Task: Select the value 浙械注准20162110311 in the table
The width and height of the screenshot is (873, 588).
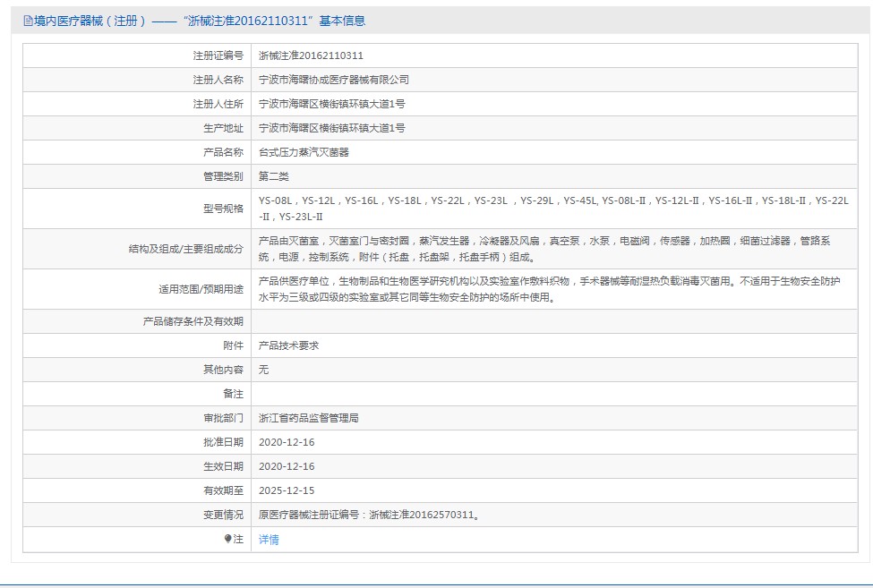Action: (311, 55)
